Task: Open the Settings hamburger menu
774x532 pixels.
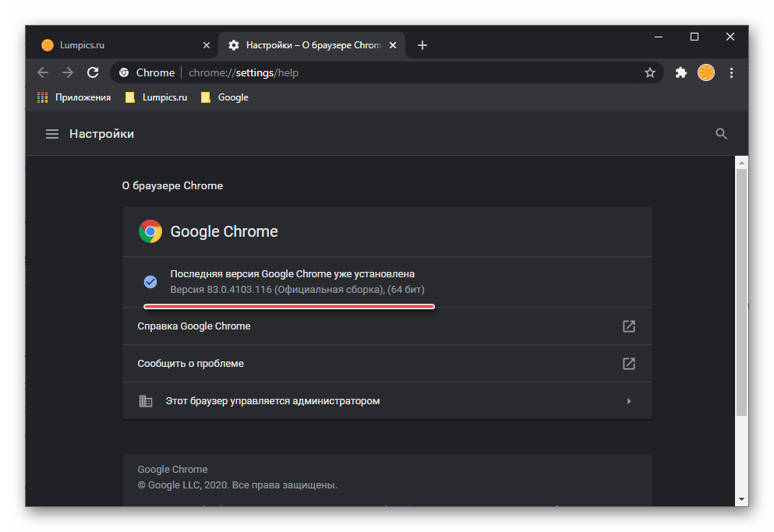Action: pos(52,134)
